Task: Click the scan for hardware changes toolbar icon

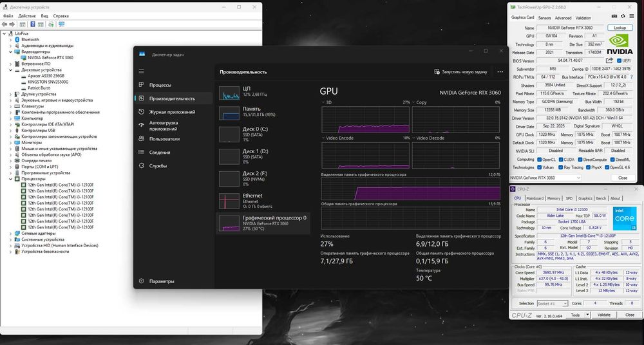Action: click(51, 24)
